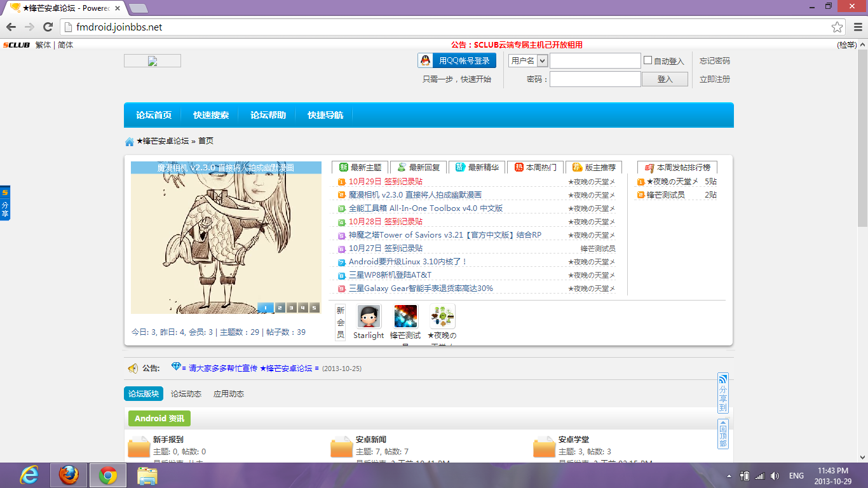
Task: Click the broken logo image placeholder
Action: (x=153, y=61)
